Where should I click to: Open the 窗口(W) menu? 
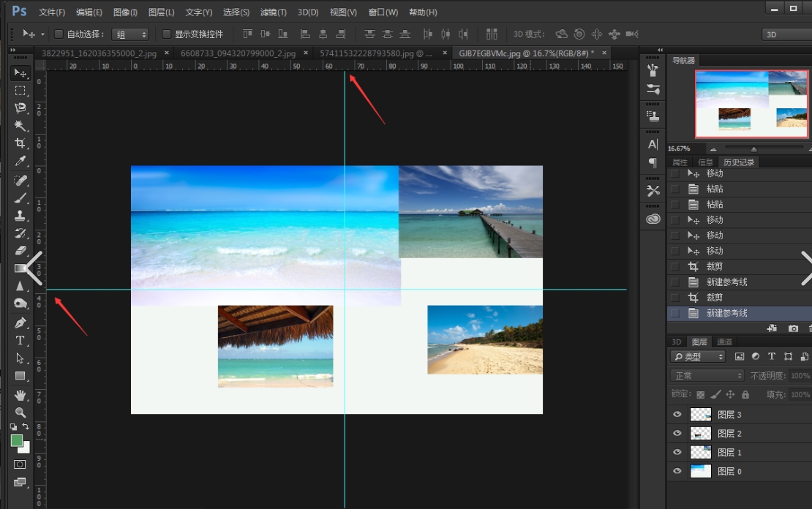click(x=383, y=12)
